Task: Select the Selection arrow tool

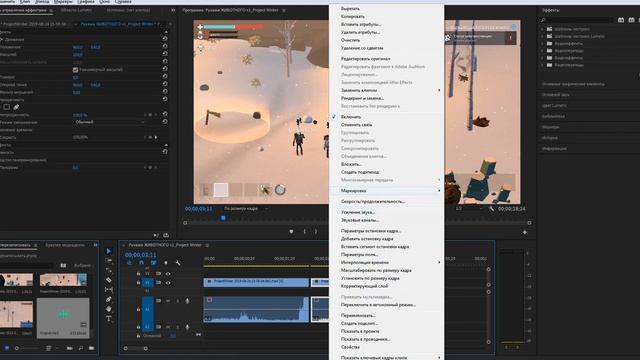Action: coord(109,251)
